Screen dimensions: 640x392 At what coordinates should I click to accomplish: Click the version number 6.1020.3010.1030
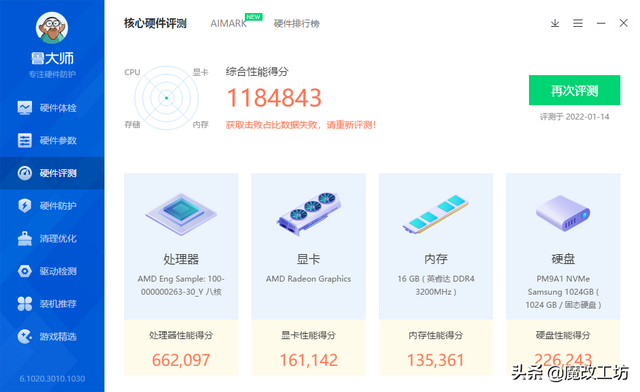pos(52,379)
